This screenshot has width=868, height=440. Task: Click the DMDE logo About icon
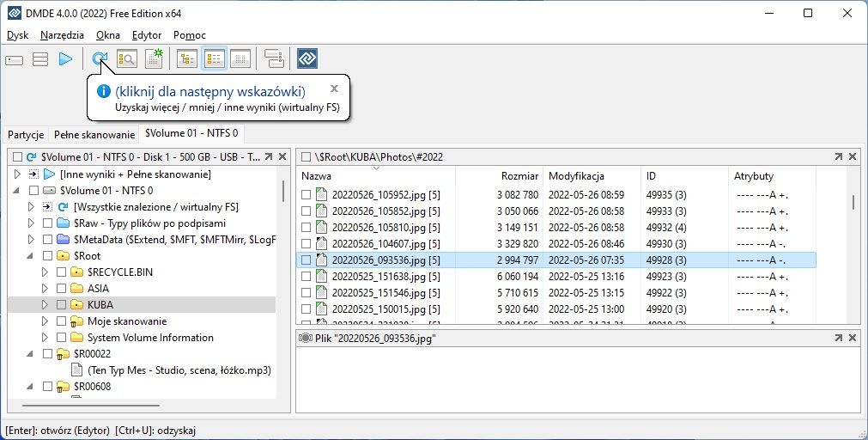pos(307,58)
